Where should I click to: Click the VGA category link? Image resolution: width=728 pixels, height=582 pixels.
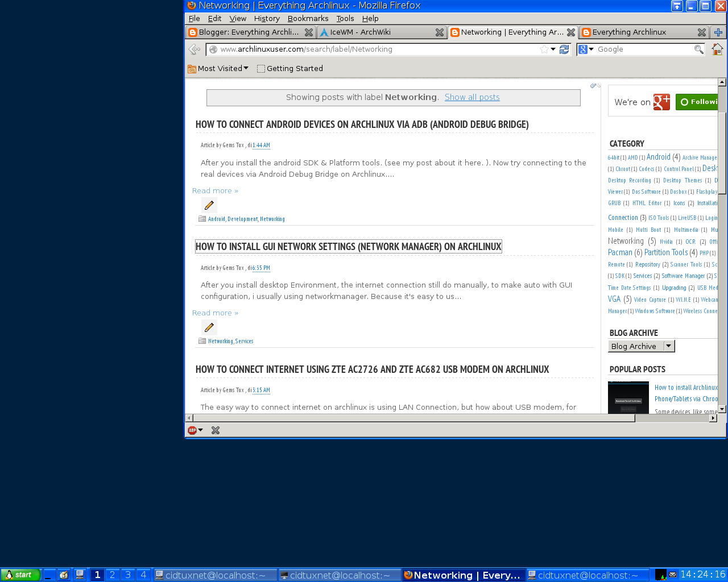coord(614,299)
